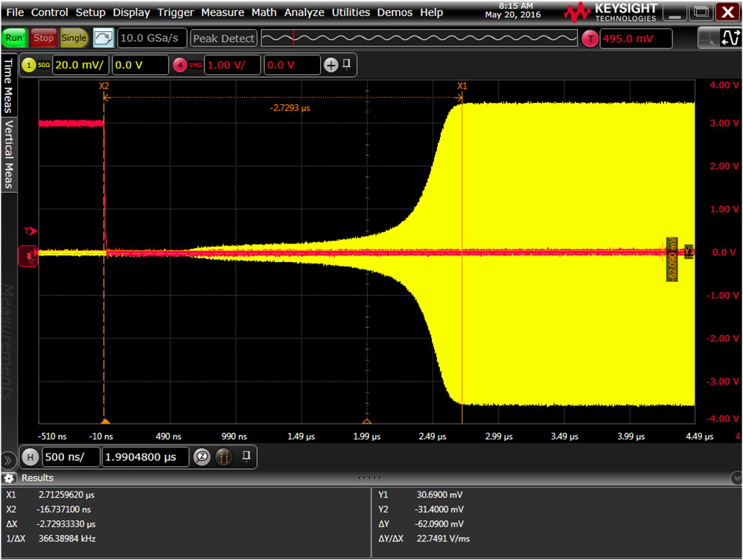
Task: Open the Trigger menu
Action: point(176,13)
